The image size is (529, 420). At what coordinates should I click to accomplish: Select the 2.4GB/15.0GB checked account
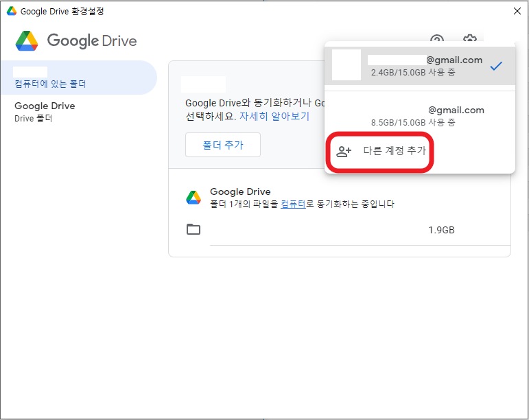pyautogui.click(x=420, y=66)
